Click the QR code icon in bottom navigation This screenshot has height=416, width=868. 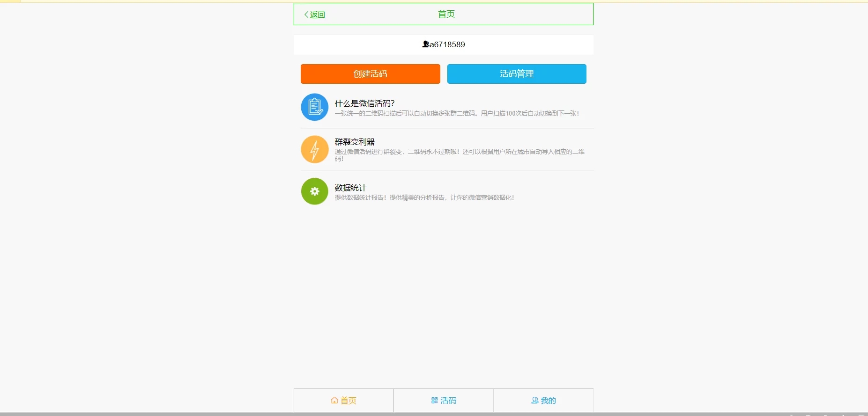tap(435, 401)
